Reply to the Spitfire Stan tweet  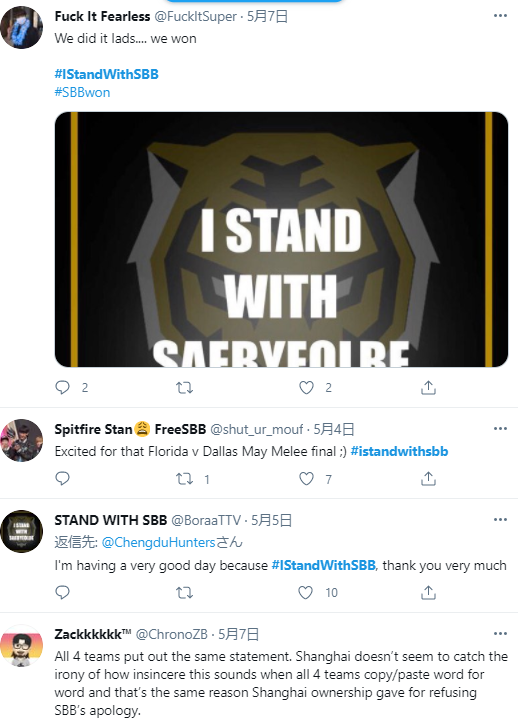point(62,478)
